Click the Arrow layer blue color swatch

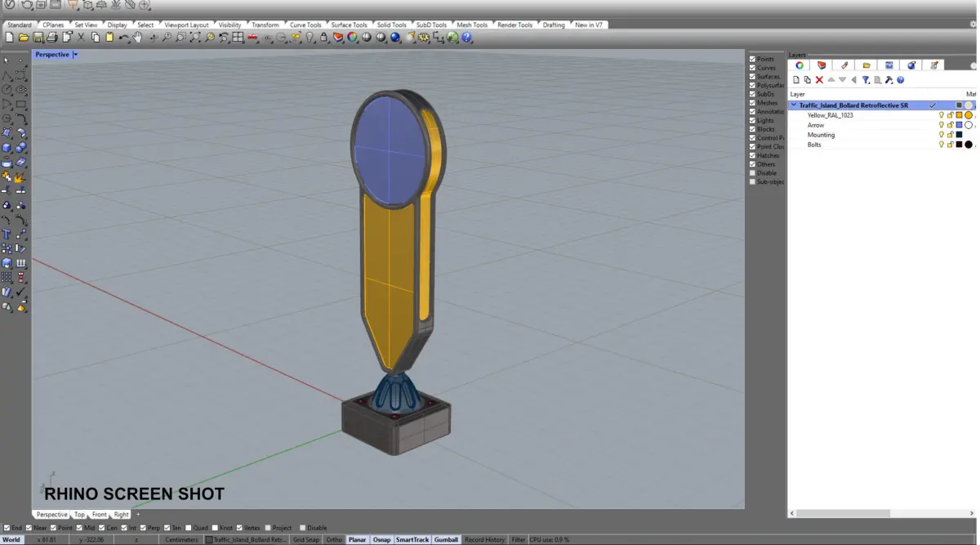[x=959, y=125]
